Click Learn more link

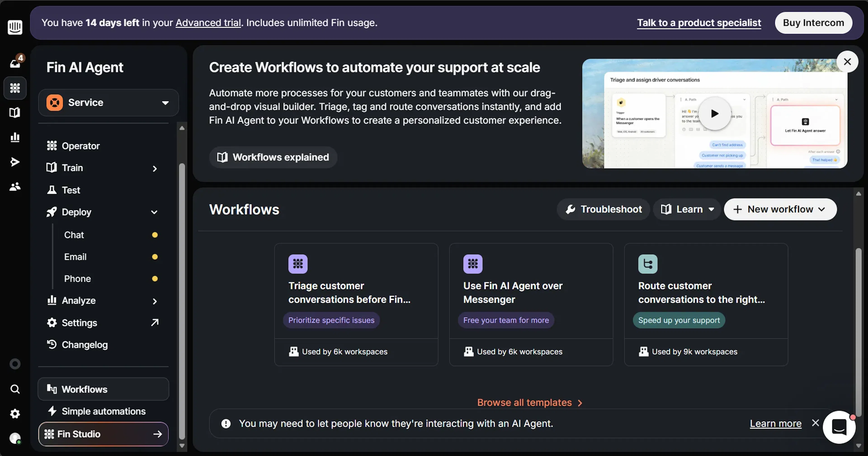pyautogui.click(x=775, y=423)
